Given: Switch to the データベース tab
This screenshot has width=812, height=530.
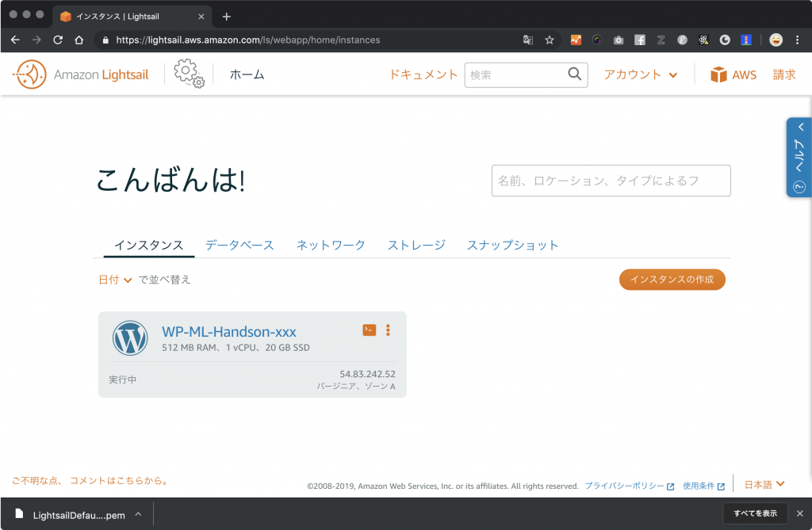Looking at the screenshot, I should [239, 245].
